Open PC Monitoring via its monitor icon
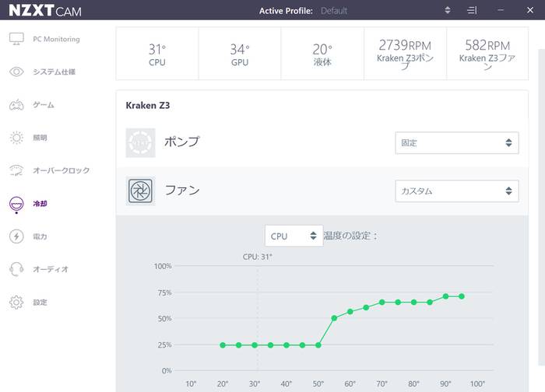This screenshot has height=392, width=545. click(x=16, y=39)
